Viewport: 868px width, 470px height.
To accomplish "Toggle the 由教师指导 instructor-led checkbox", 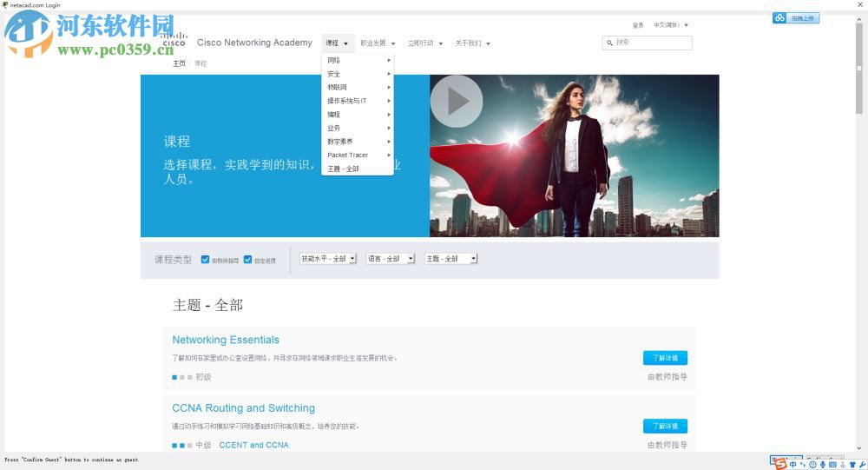I will [205, 260].
